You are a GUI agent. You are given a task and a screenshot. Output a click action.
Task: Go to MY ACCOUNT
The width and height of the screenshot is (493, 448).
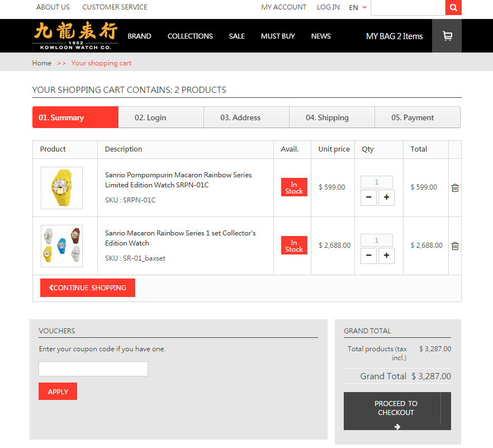[x=283, y=7]
